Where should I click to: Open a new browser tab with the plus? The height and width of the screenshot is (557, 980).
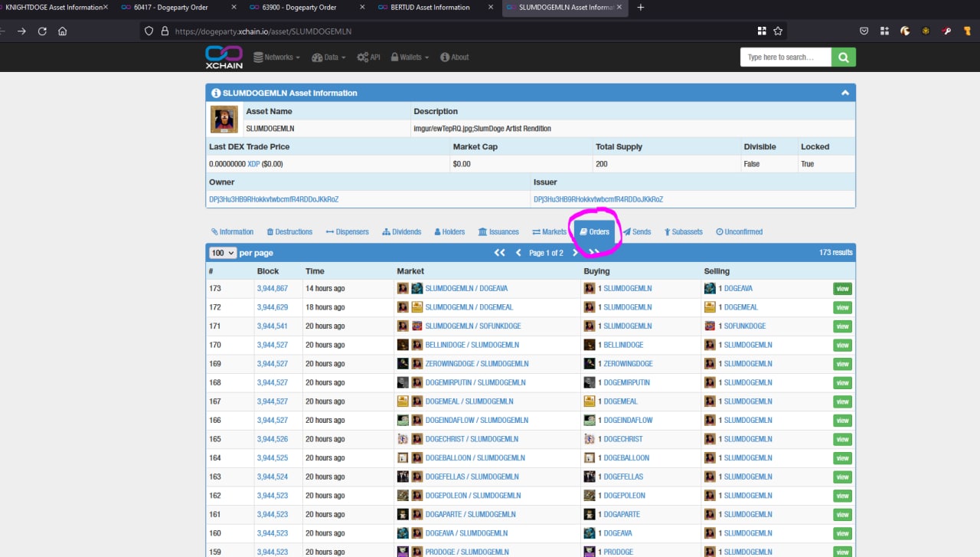641,8
